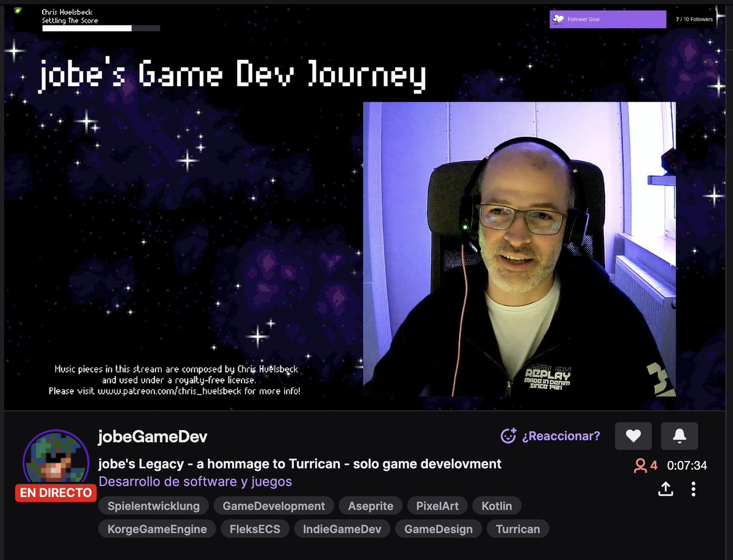
Task: Open category Desarrollo de software y juegos
Action: point(195,482)
